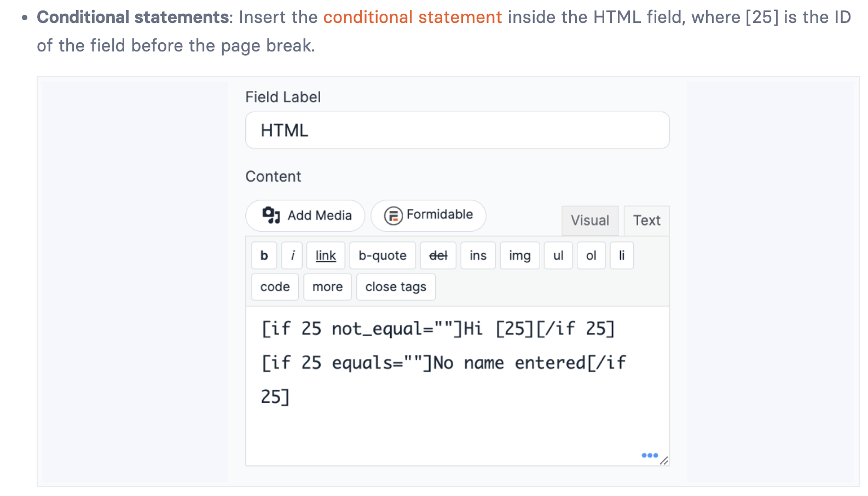
Task: Switch to the Visual editor tab
Action: pyautogui.click(x=589, y=221)
